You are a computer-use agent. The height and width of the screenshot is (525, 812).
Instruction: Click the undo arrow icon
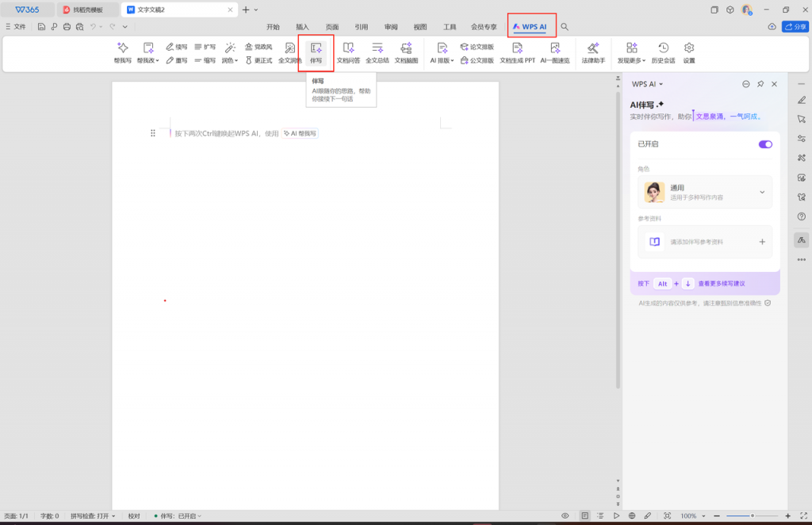click(94, 26)
